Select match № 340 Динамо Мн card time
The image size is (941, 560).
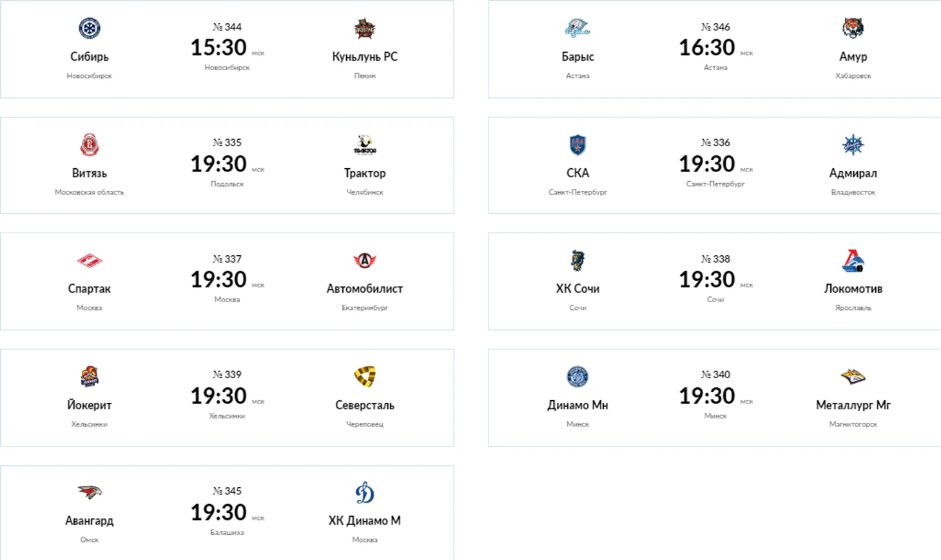707,396
